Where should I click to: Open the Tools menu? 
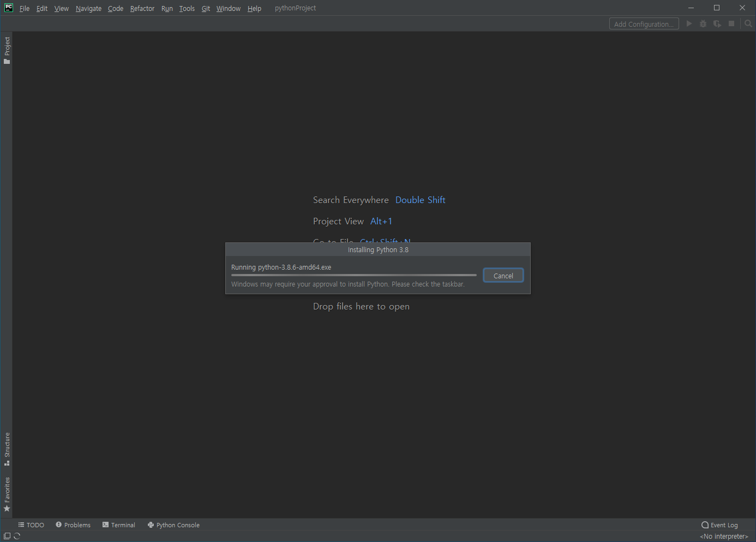tap(187, 8)
